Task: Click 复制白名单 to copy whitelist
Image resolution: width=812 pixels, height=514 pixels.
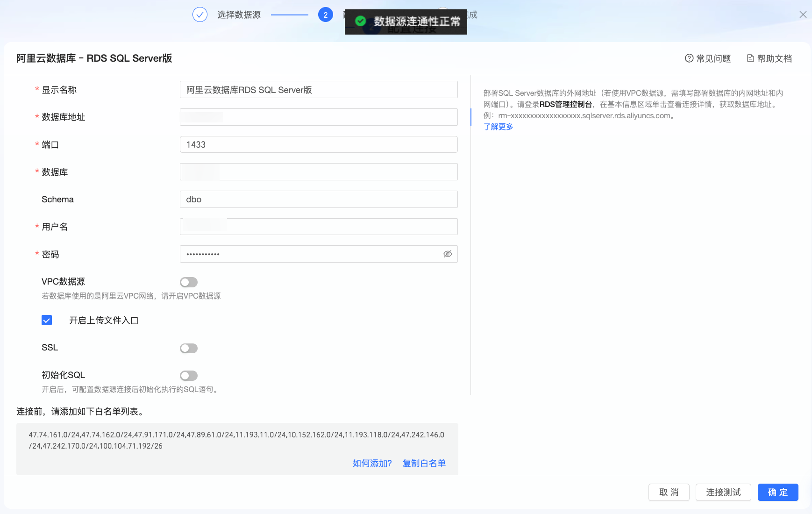Action: (424, 463)
